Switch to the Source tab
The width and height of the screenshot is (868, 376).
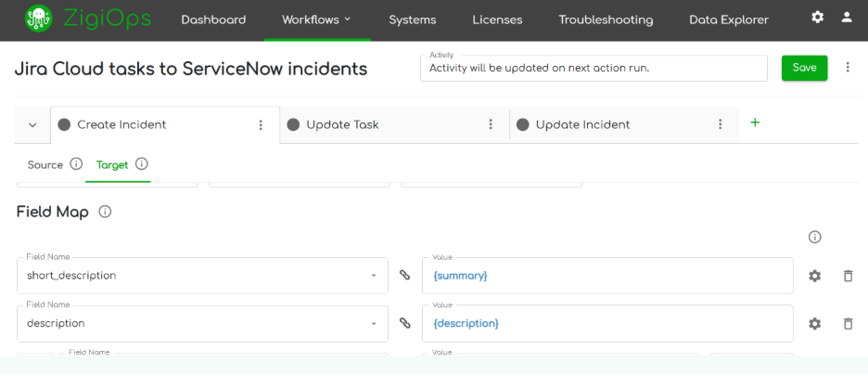(45, 164)
